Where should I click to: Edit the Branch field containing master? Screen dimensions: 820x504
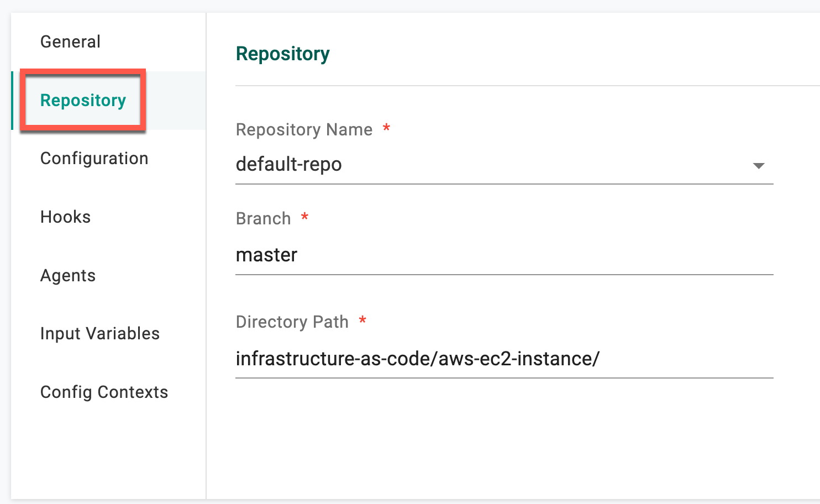[x=504, y=255]
